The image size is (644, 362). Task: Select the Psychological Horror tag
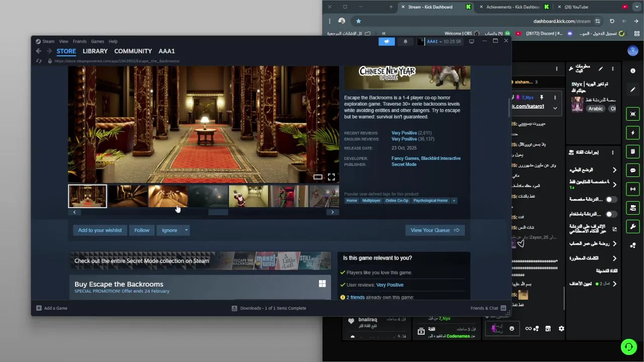pyautogui.click(x=431, y=201)
